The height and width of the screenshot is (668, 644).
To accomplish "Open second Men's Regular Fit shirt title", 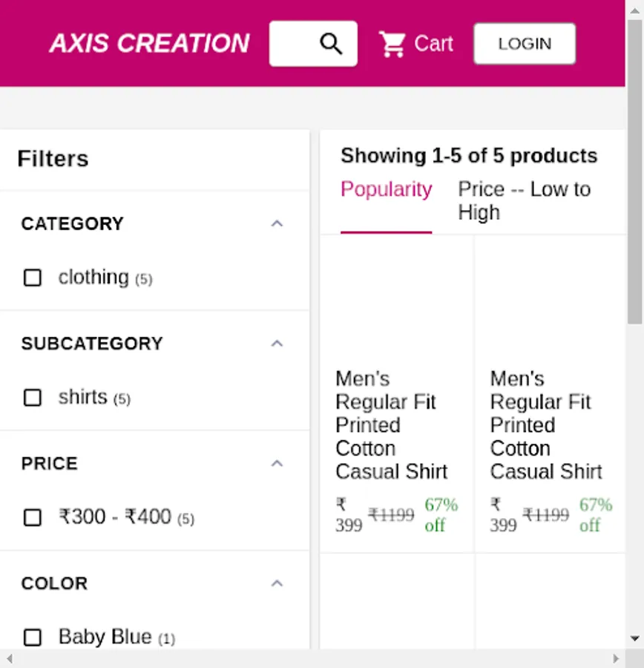I will click(x=546, y=425).
